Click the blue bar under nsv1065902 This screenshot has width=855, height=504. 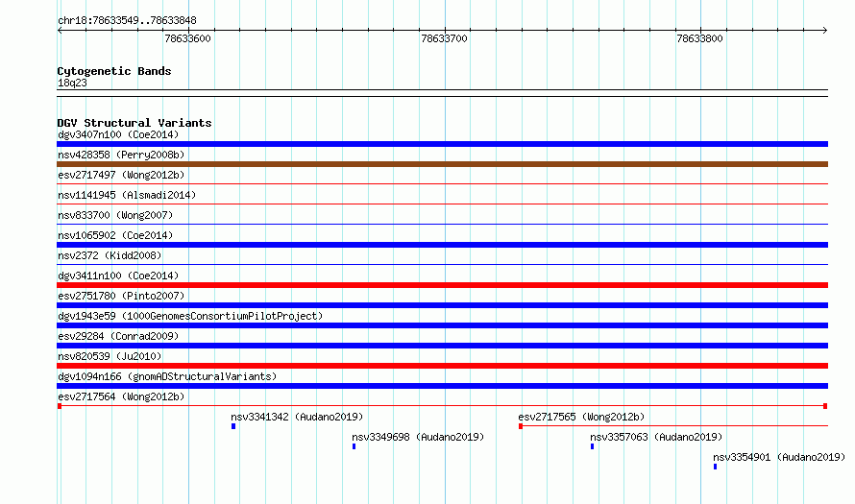(x=442, y=245)
